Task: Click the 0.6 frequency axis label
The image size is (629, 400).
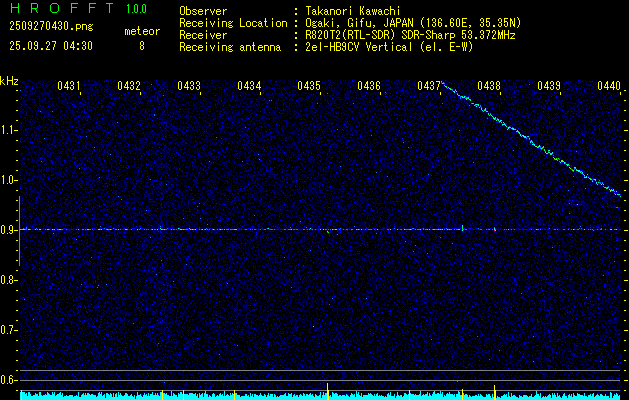Action: pyautogui.click(x=8, y=380)
